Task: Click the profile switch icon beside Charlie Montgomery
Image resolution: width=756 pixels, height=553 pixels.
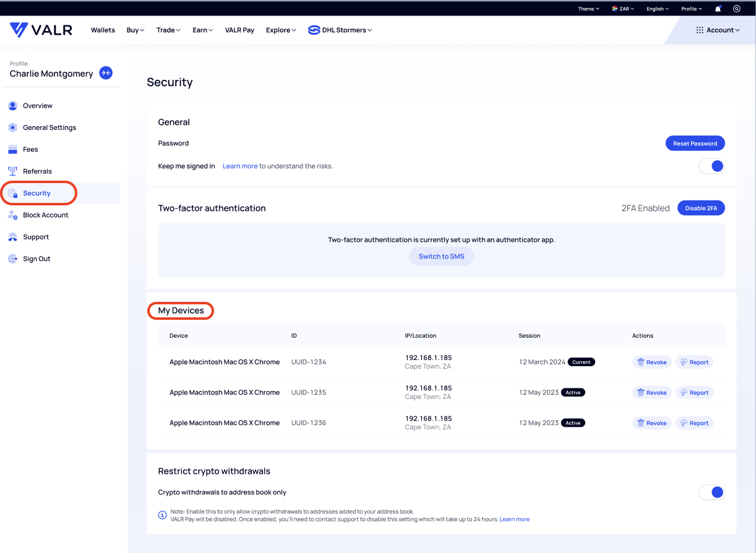Action: click(x=106, y=73)
